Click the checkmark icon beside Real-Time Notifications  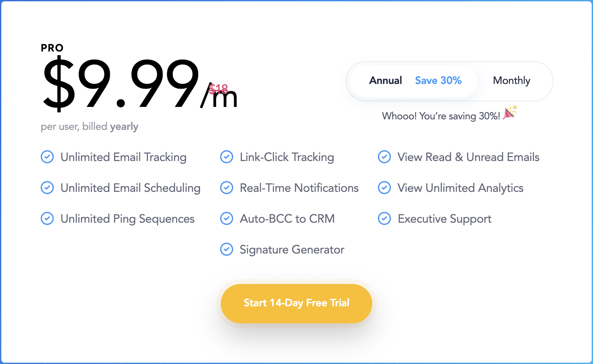point(227,188)
